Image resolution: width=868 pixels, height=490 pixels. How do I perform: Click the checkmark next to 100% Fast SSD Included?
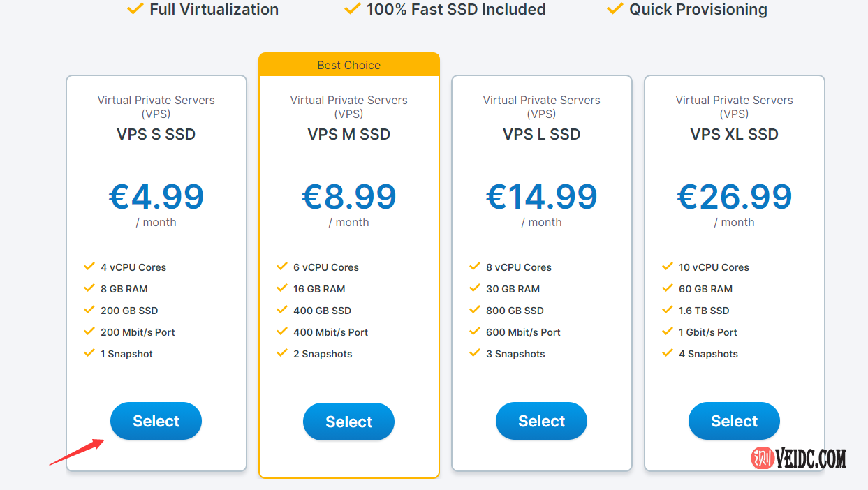353,9
